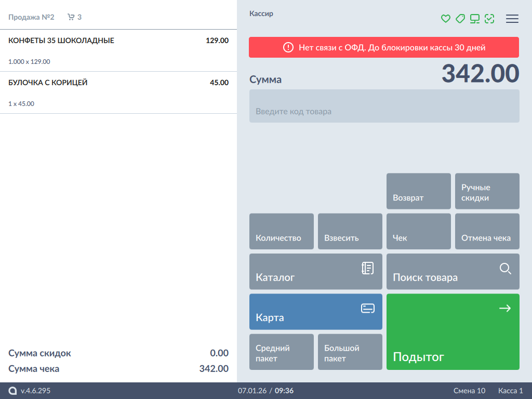
Task: Cancel the receipt with Отмена чека
Action: [487, 232]
